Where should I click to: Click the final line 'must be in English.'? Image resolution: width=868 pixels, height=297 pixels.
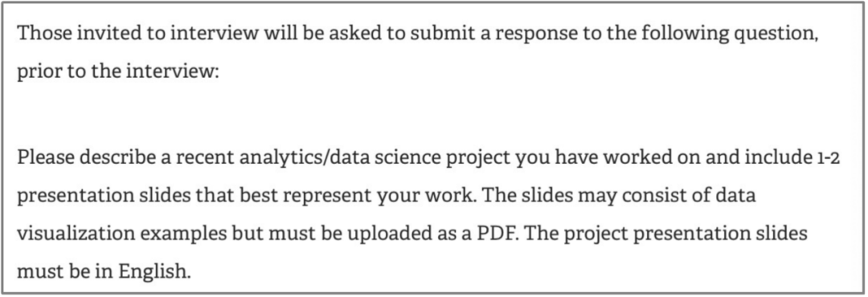(x=104, y=273)
